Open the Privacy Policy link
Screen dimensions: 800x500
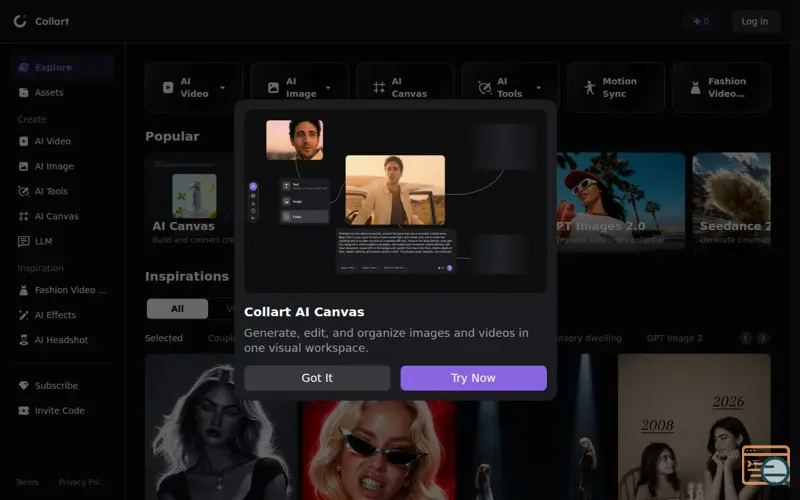click(x=83, y=482)
